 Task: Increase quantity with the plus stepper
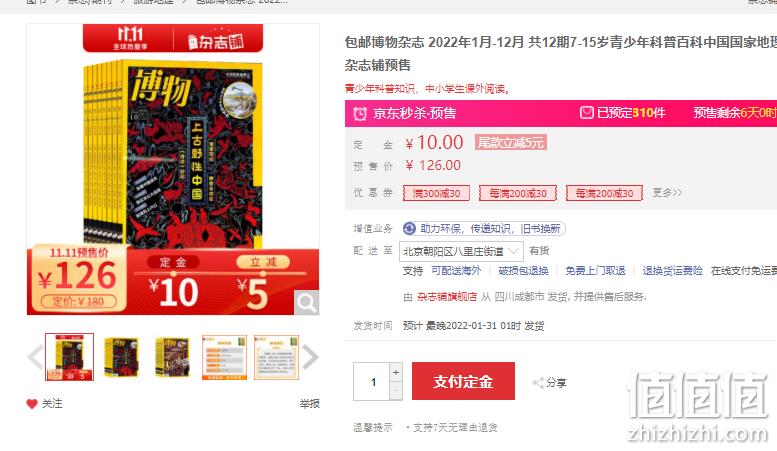coord(396,372)
